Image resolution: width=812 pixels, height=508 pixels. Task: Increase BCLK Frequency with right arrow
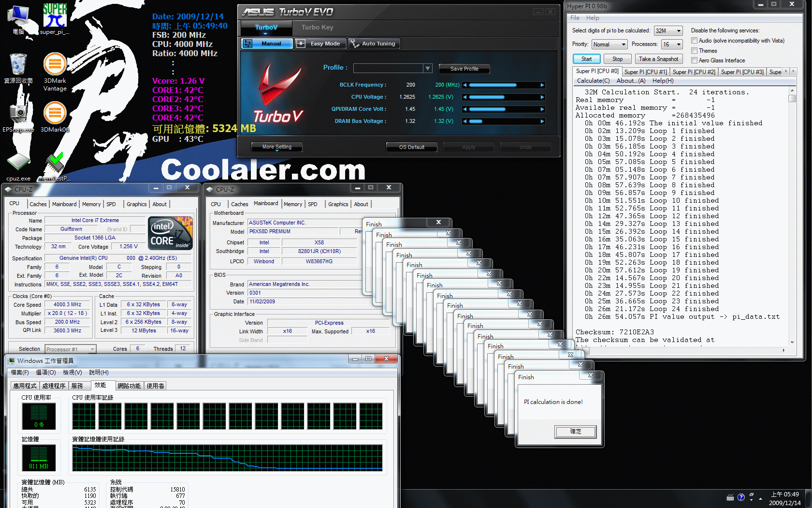542,85
